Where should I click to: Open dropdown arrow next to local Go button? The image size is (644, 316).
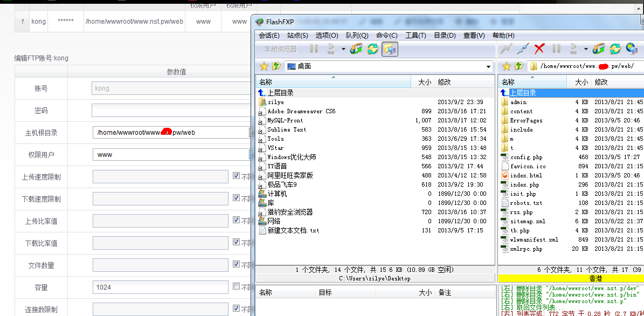point(343,49)
